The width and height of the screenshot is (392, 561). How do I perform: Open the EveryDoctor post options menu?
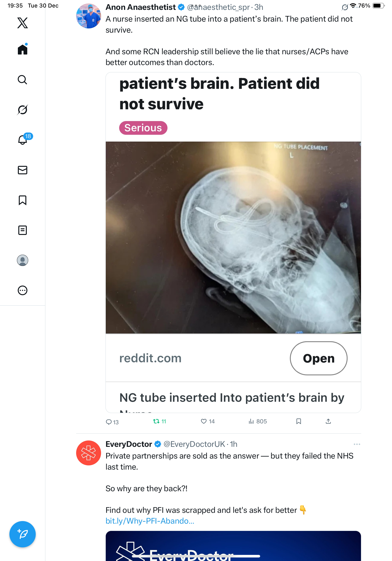tap(357, 444)
